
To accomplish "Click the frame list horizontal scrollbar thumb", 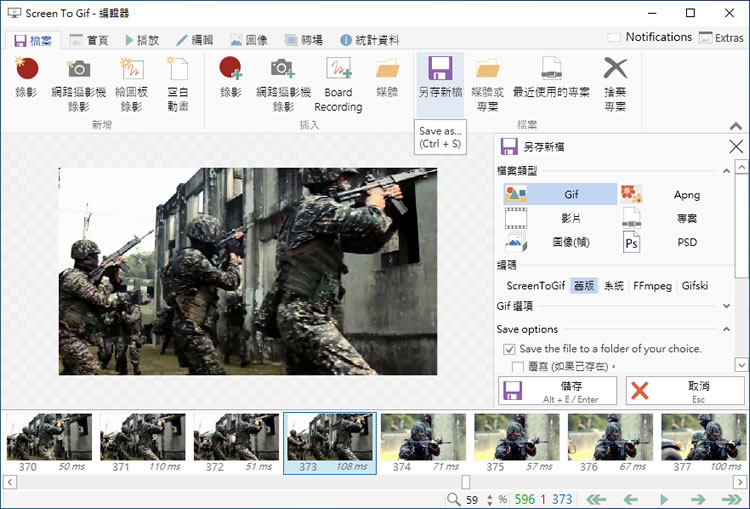I will point(466,482).
